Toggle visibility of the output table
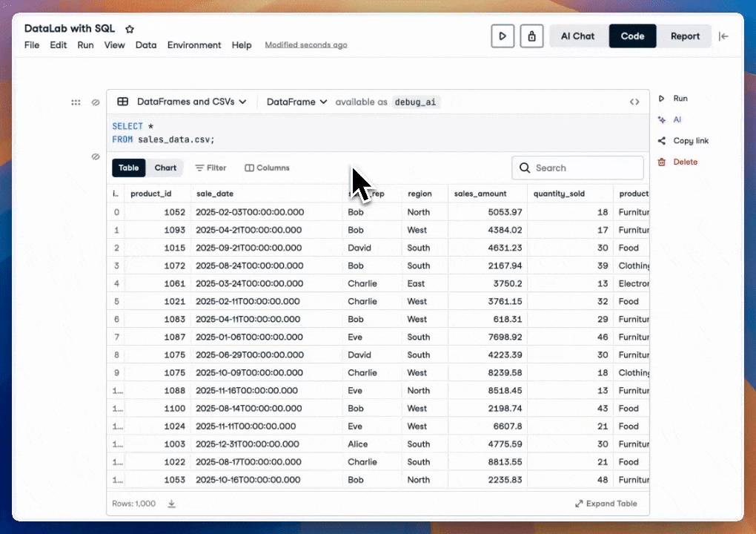The height and width of the screenshot is (534, 756). pos(96,156)
